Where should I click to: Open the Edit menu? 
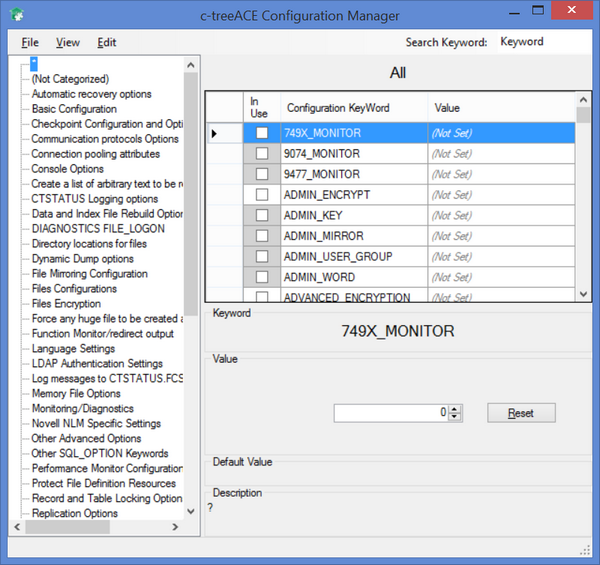click(x=107, y=43)
